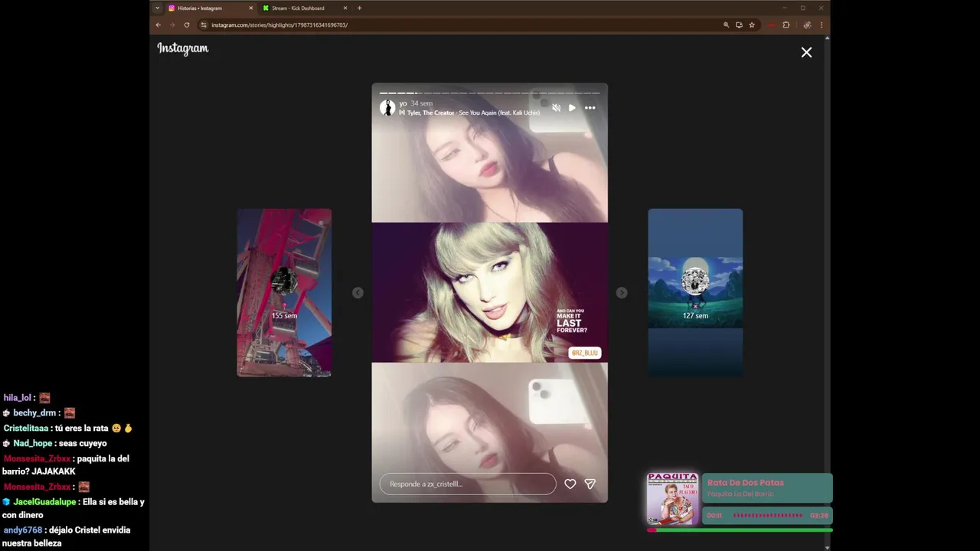Click the Nad_hope username in chat
This screenshot has width=980, height=551.
[32, 443]
